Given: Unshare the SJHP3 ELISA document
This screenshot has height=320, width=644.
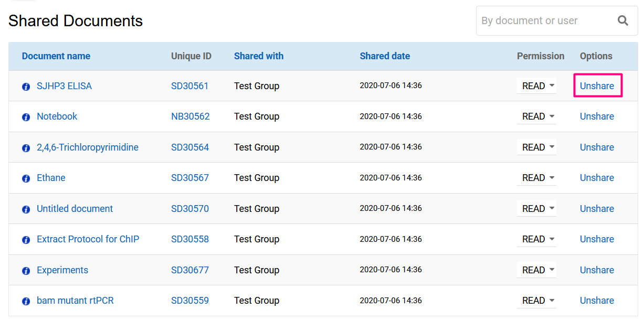Looking at the screenshot, I should [597, 86].
